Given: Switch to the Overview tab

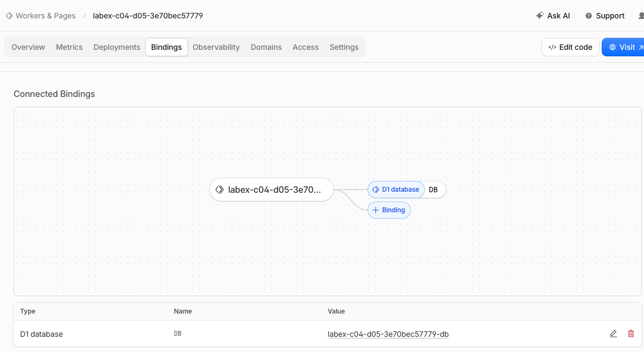Looking at the screenshot, I should coord(28,47).
